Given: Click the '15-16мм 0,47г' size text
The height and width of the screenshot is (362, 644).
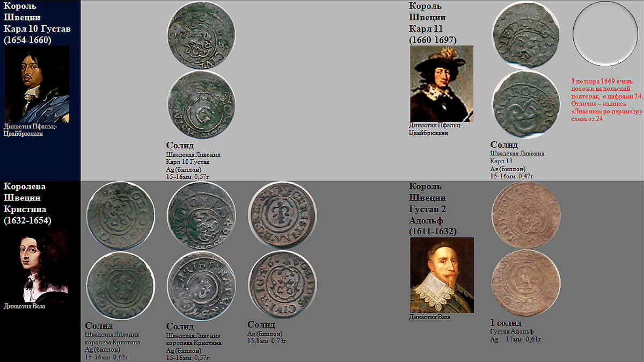Looking at the screenshot, I should 512,176.
